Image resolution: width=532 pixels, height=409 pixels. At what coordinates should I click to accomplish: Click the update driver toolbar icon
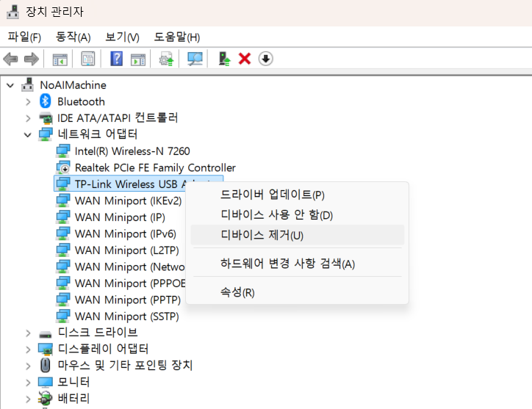[166, 59]
